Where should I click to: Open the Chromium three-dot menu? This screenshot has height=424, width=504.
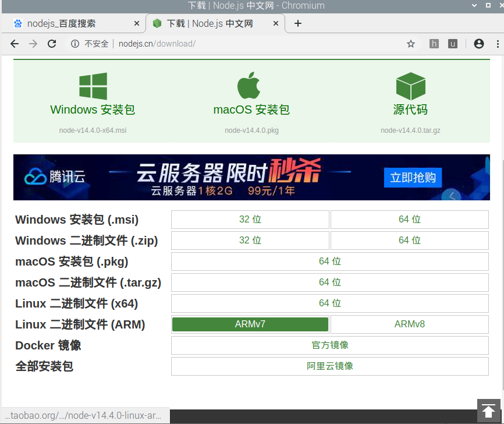pos(498,44)
